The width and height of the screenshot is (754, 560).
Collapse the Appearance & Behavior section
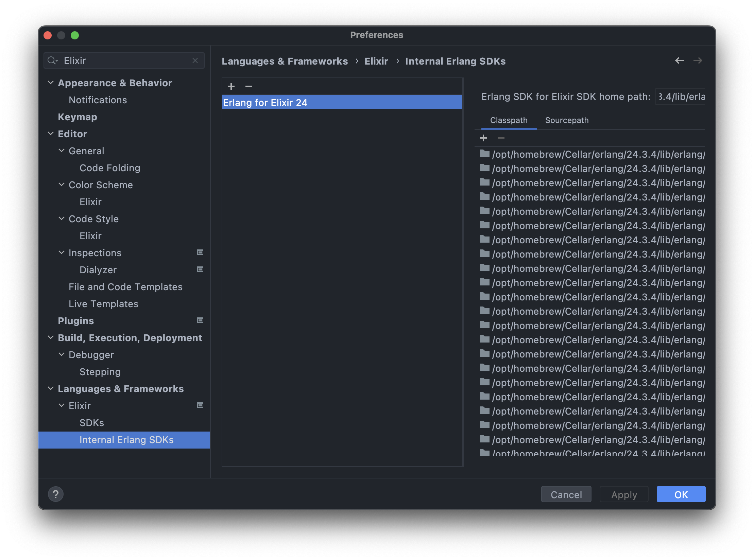tap(50, 82)
